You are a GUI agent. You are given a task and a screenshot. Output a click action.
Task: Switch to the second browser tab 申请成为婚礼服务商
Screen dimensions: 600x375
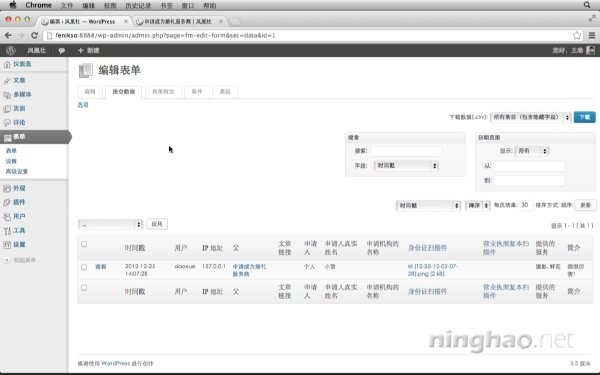click(178, 21)
